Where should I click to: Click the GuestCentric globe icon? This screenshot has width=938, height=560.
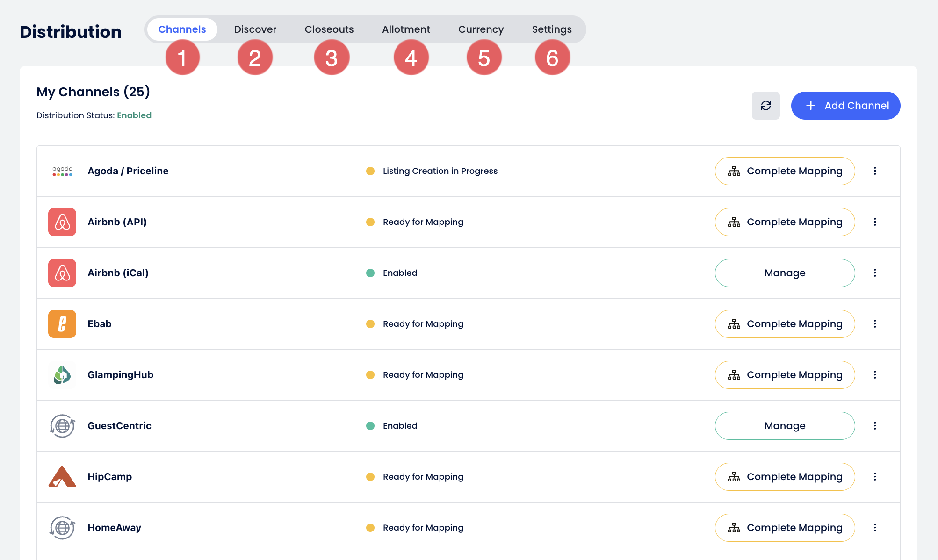pos(62,426)
